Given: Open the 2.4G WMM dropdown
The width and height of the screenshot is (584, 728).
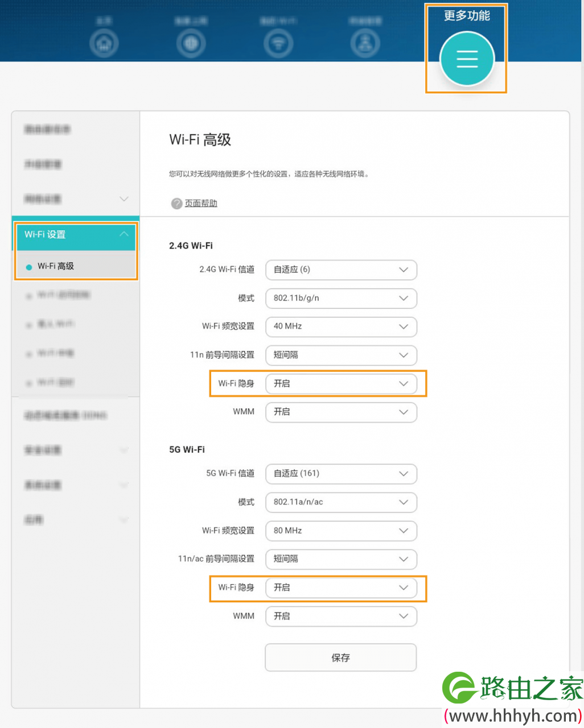Looking at the screenshot, I should (341, 412).
